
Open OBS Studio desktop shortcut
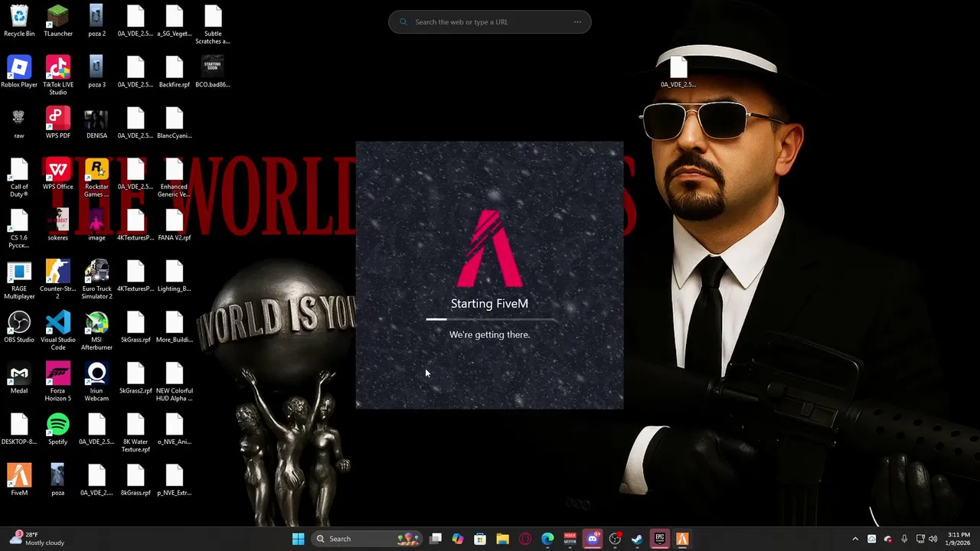[x=19, y=328]
